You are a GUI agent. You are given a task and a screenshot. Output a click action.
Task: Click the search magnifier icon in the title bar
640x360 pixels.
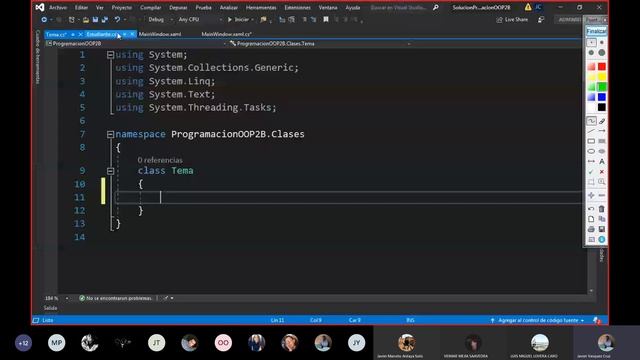point(436,7)
